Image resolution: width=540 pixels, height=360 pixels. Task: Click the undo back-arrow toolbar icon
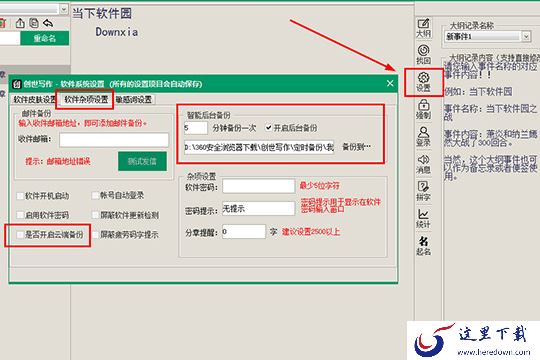point(48,23)
